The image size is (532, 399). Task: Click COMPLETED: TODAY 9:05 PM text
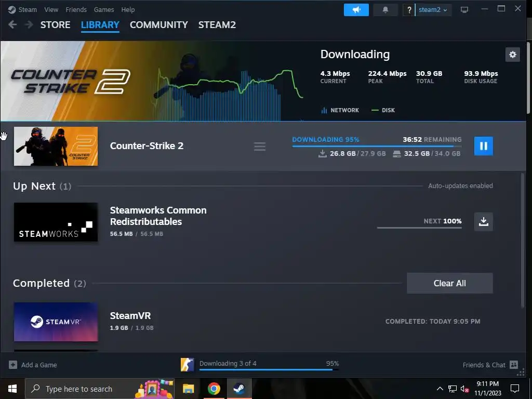pyautogui.click(x=433, y=321)
